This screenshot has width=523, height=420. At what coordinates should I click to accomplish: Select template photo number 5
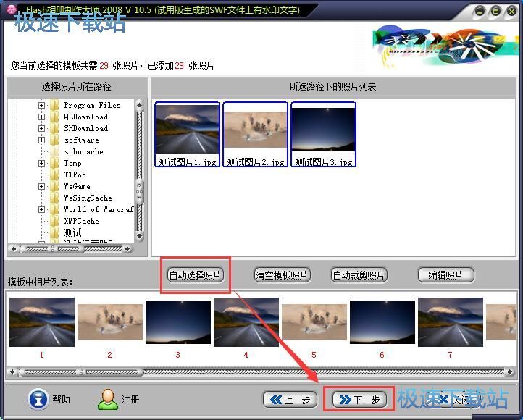(x=314, y=322)
